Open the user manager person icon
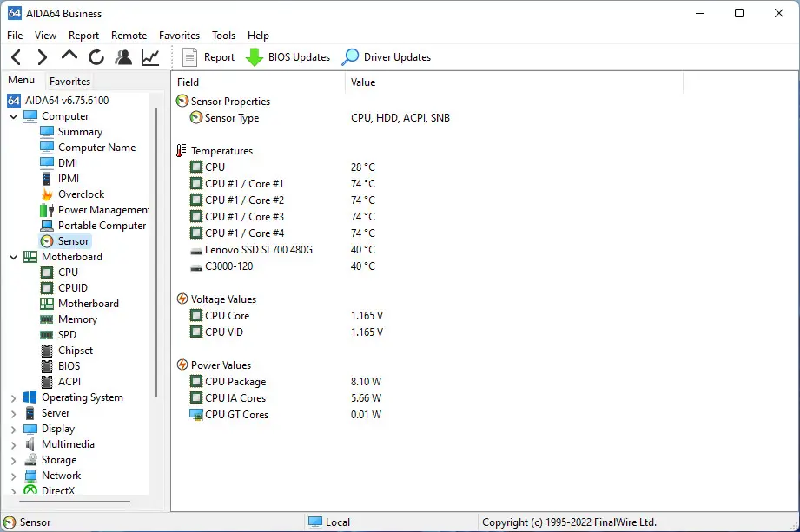The width and height of the screenshot is (800, 532). tap(123, 57)
